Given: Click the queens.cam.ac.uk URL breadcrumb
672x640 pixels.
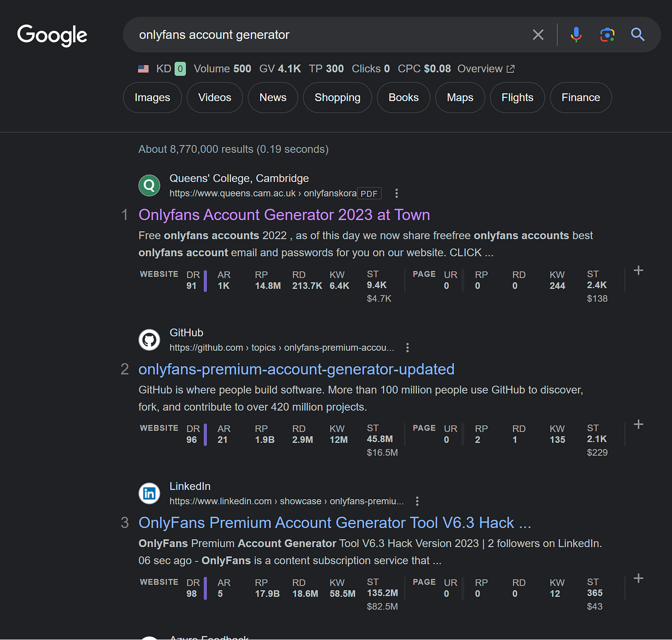Looking at the screenshot, I should pos(263,194).
